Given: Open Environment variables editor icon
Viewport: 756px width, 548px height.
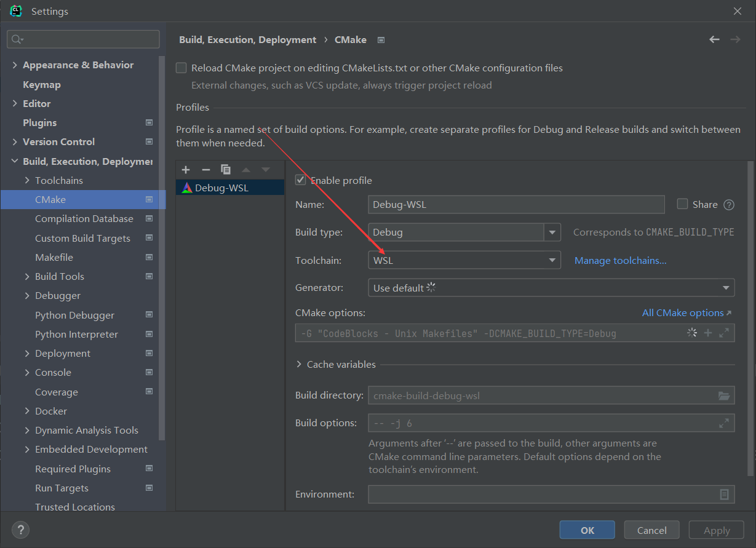Looking at the screenshot, I should coord(725,494).
